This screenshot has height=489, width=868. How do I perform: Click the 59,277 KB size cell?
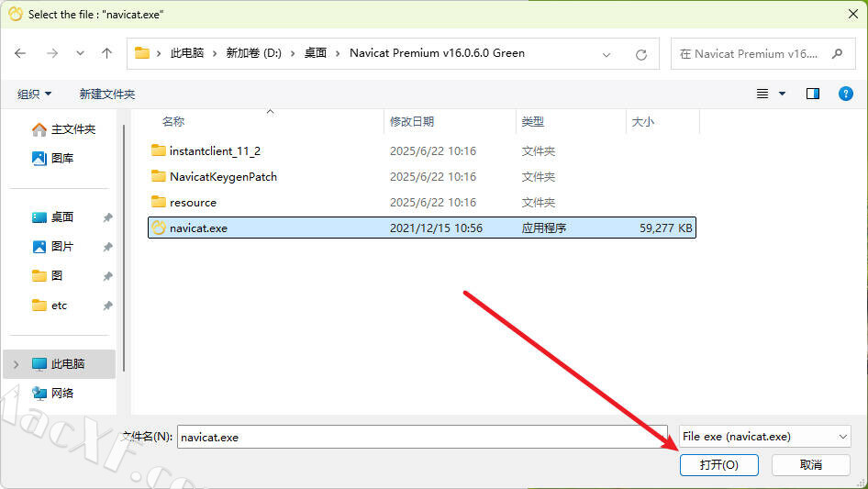point(665,228)
